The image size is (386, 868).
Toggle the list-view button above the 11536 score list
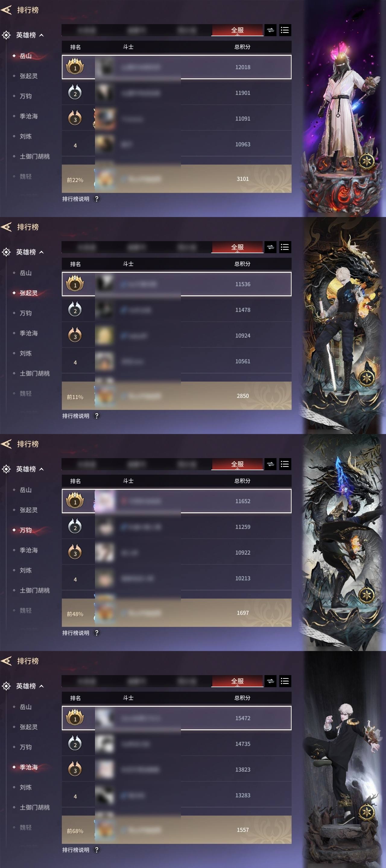click(285, 247)
